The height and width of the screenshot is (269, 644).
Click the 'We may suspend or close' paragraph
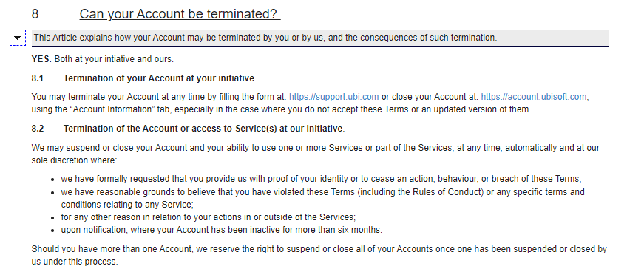316,154
